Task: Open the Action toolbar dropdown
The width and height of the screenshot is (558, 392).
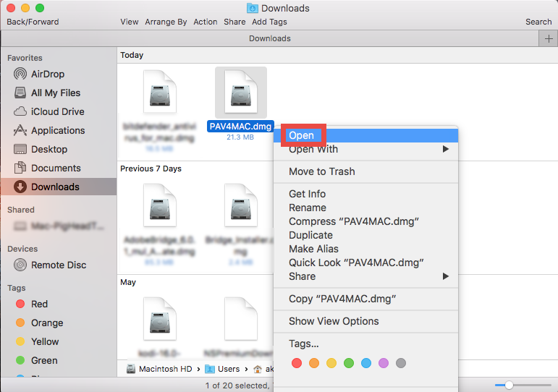Action: point(206,22)
